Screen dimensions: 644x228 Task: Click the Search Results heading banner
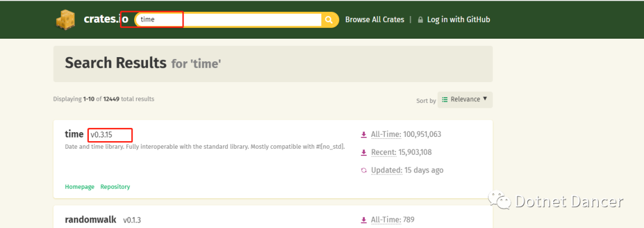[273, 64]
